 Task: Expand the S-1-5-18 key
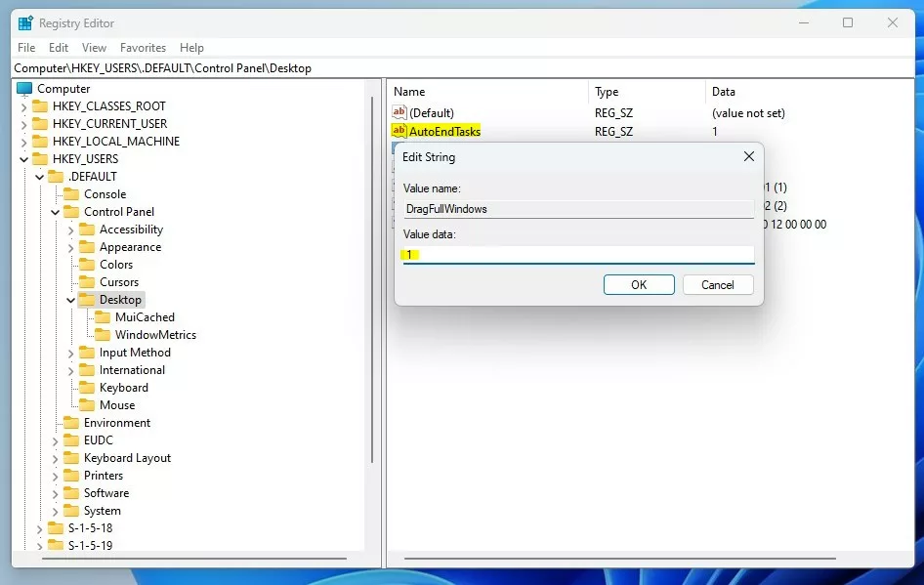point(39,529)
